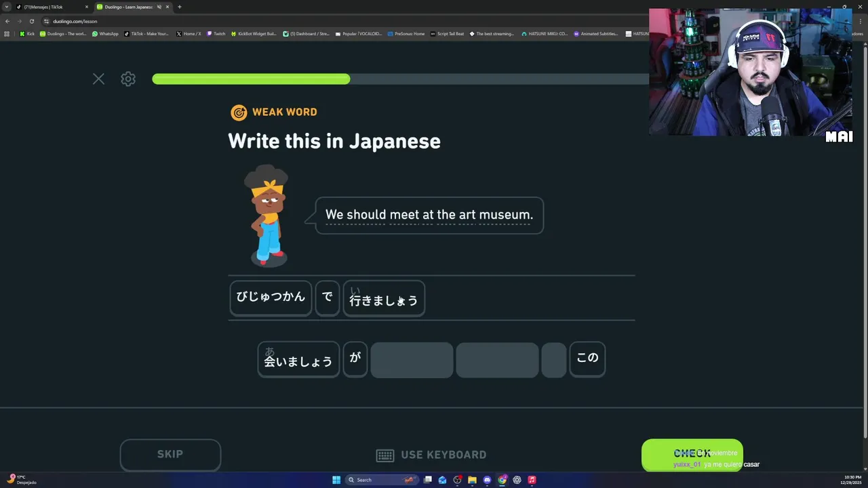Open Discord from the taskbar
Viewport: 868px width, 488px height.
tap(487, 480)
